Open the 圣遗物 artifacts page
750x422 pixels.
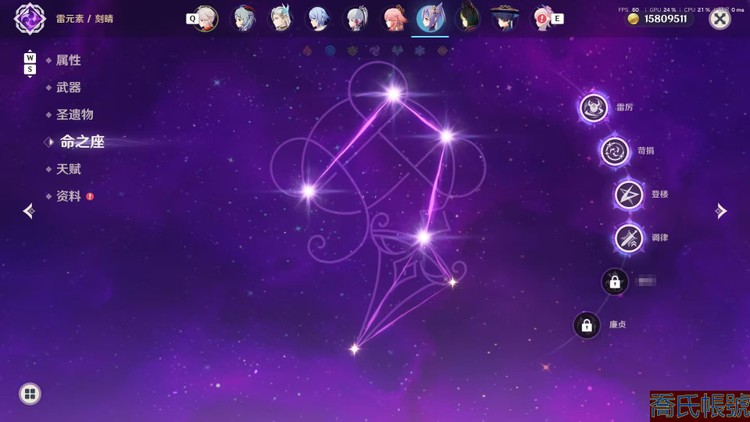(x=75, y=115)
